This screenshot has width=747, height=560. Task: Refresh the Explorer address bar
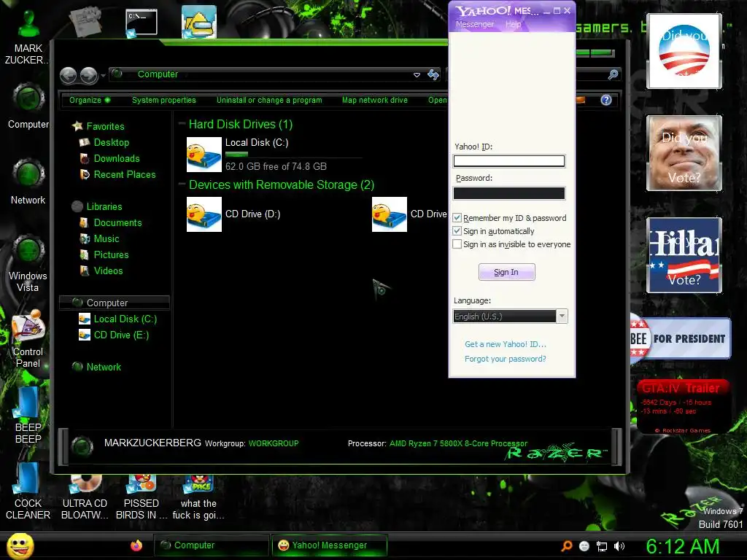[x=433, y=74]
